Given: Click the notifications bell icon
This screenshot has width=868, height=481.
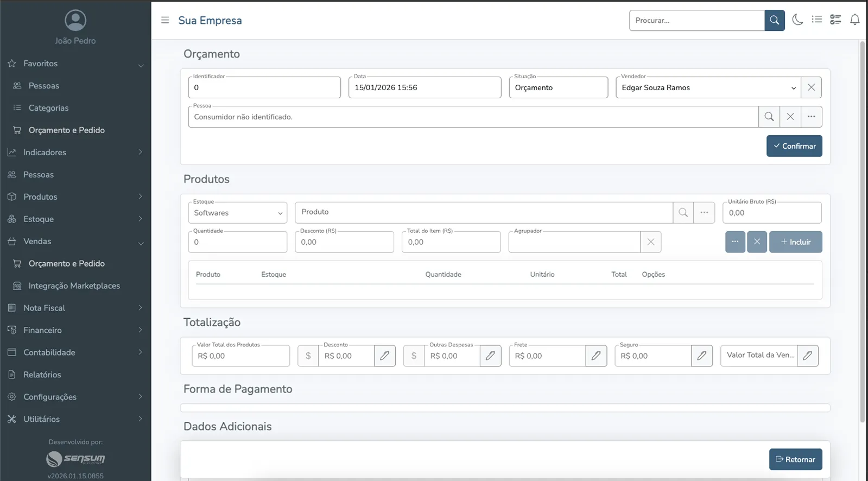Looking at the screenshot, I should coord(854,20).
